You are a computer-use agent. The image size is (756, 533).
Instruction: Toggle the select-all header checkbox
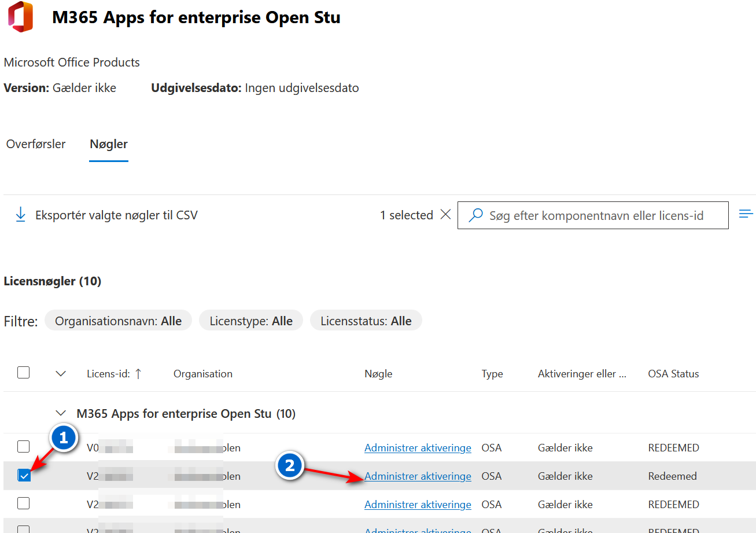tap(23, 372)
